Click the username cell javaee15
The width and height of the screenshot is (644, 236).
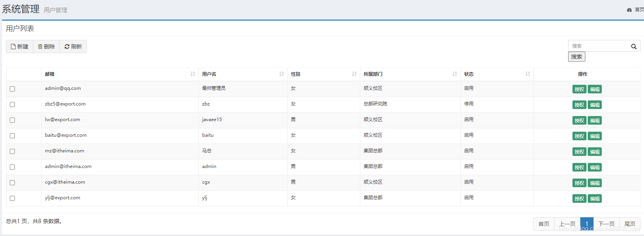click(x=212, y=120)
